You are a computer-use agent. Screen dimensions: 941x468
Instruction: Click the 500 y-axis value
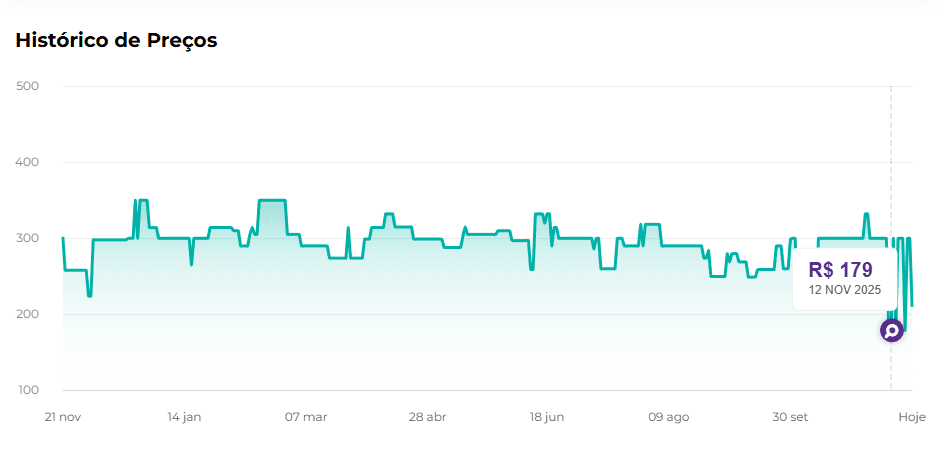pos(28,86)
